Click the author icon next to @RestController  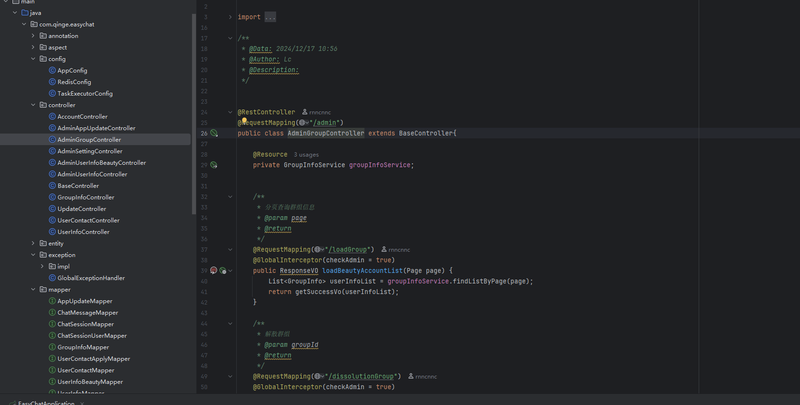pyautogui.click(x=305, y=112)
